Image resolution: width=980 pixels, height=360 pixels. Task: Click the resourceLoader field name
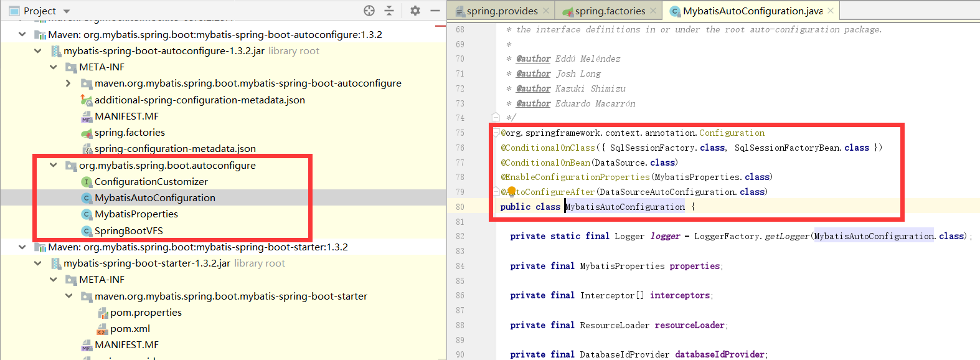click(x=690, y=325)
